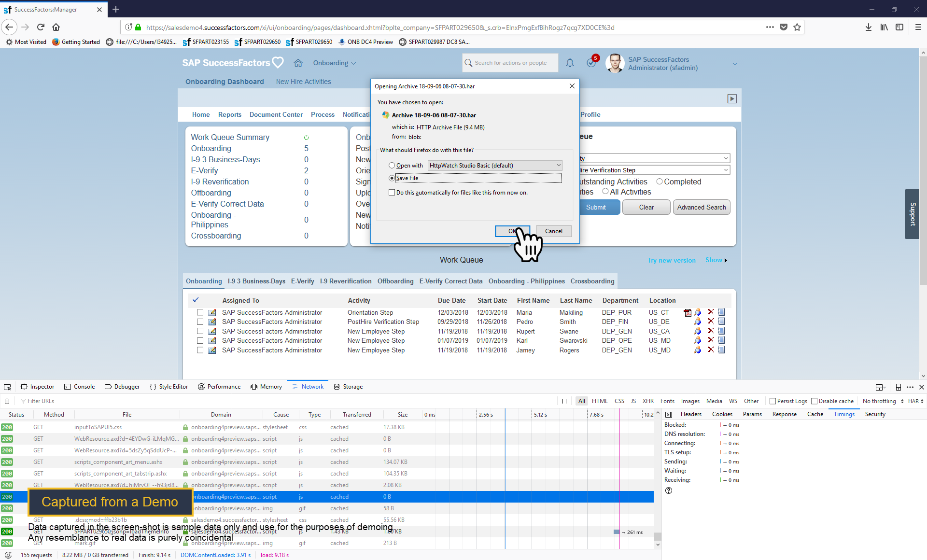This screenshot has height=560, width=927.
Task: Click the Search for actions or people field
Action: coord(510,63)
